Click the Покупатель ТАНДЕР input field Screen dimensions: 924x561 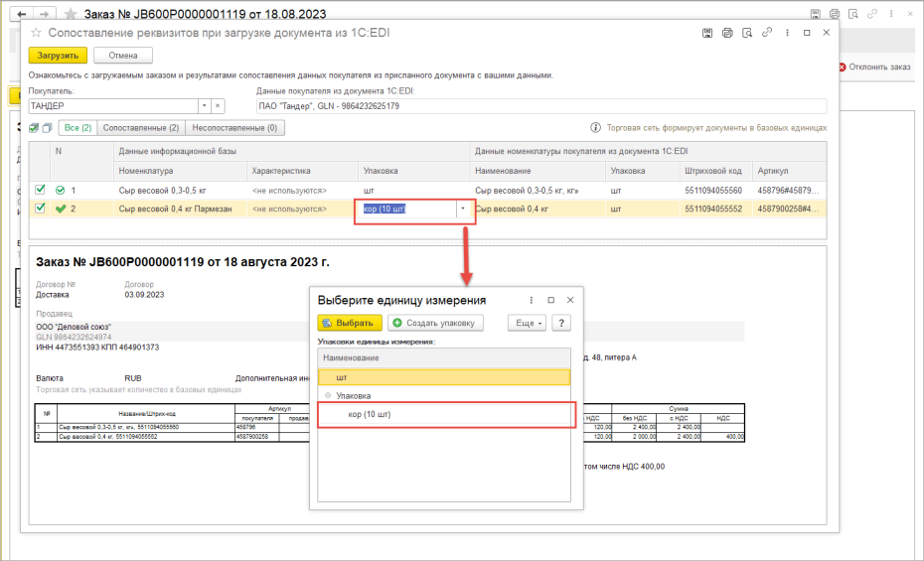[x=113, y=106]
